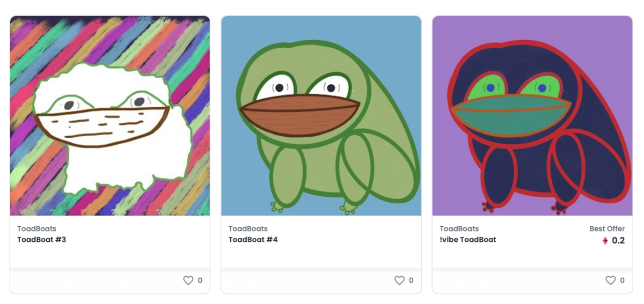Click the ToadBoat #3 title
The image size is (644, 304).
(x=41, y=240)
